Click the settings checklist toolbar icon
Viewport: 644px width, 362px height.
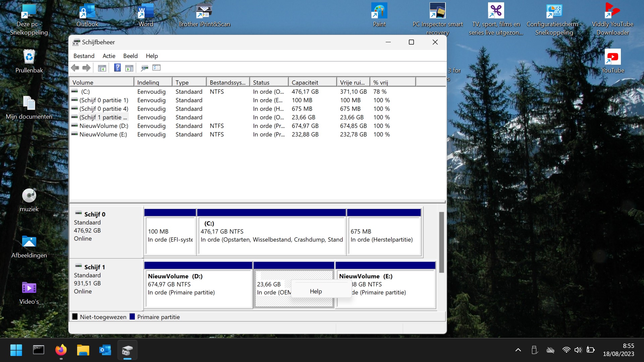(157, 68)
